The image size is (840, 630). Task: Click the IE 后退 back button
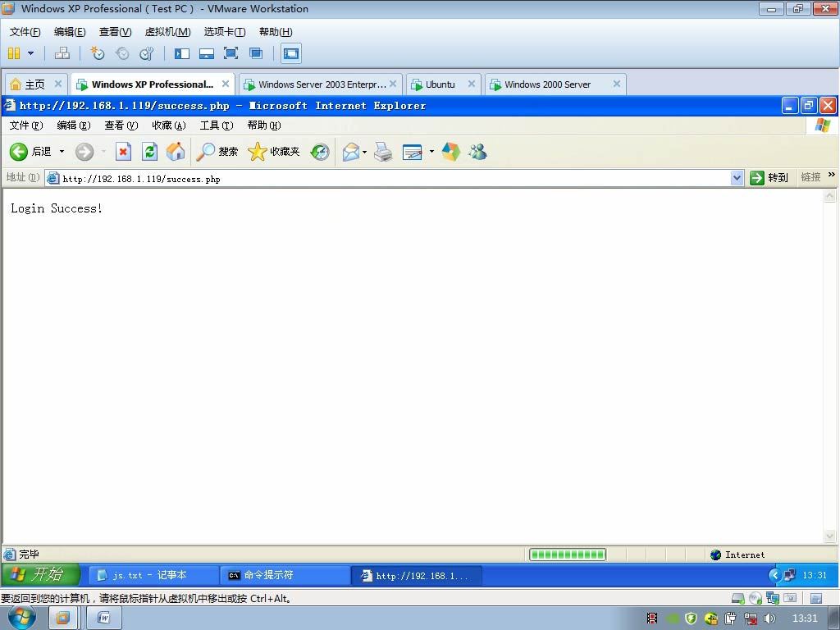(31, 152)
